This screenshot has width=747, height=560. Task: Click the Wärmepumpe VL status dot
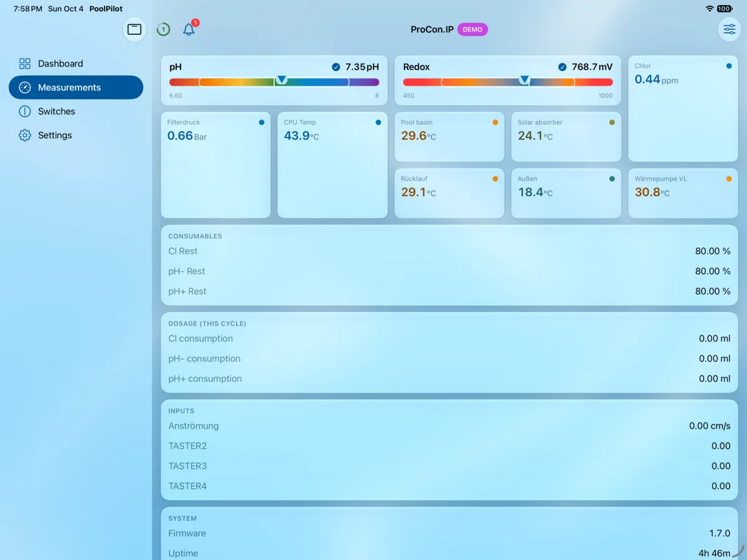pyautogui.click(x=729, y=179)
